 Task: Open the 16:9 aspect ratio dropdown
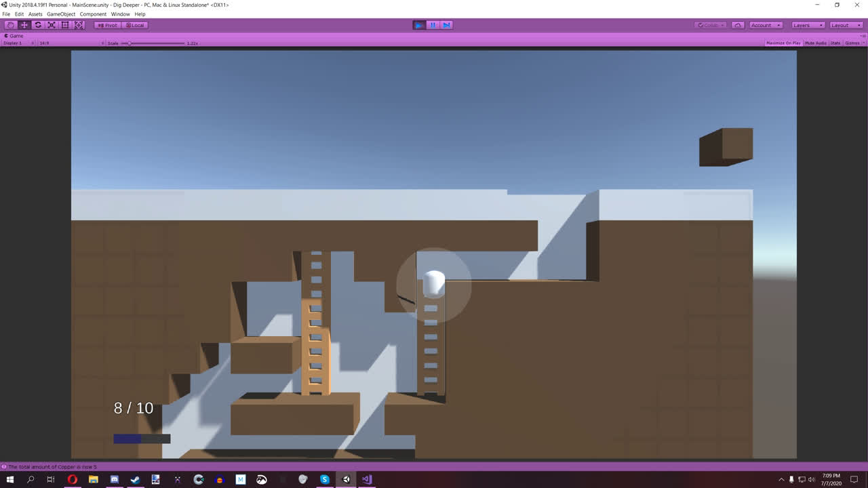pos(71,43)
